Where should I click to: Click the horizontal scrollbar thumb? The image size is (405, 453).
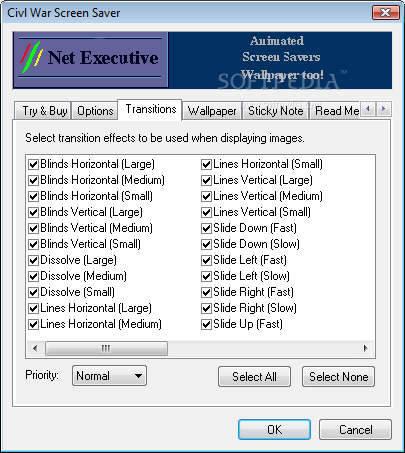106,349
